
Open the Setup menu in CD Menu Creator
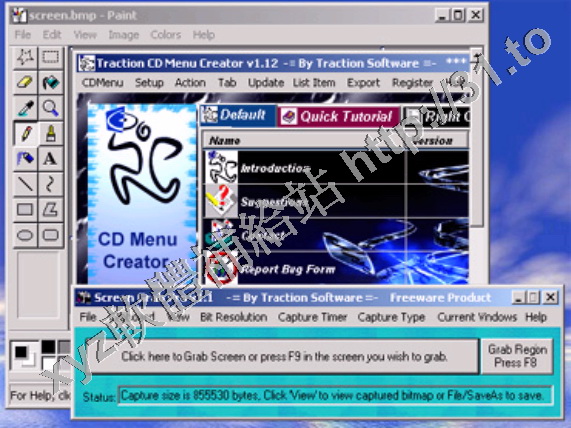[149, 83]
